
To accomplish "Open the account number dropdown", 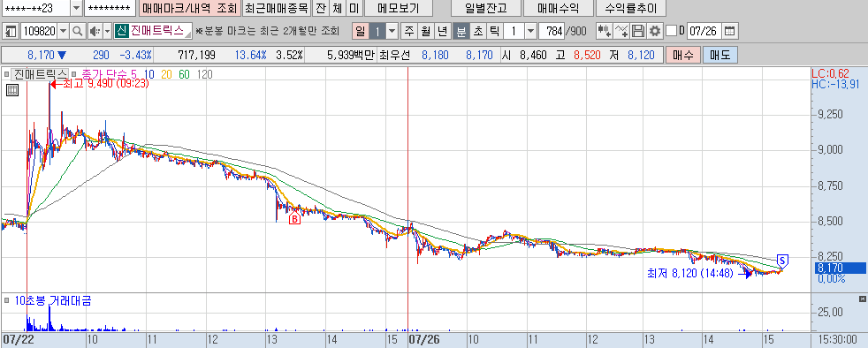I will tap(76, 8).
